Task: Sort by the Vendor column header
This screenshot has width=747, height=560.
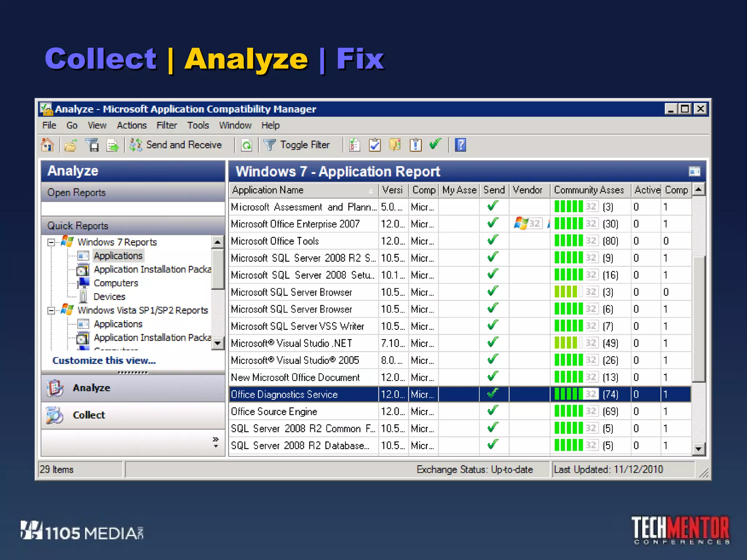Action: (x=529, y=190)
